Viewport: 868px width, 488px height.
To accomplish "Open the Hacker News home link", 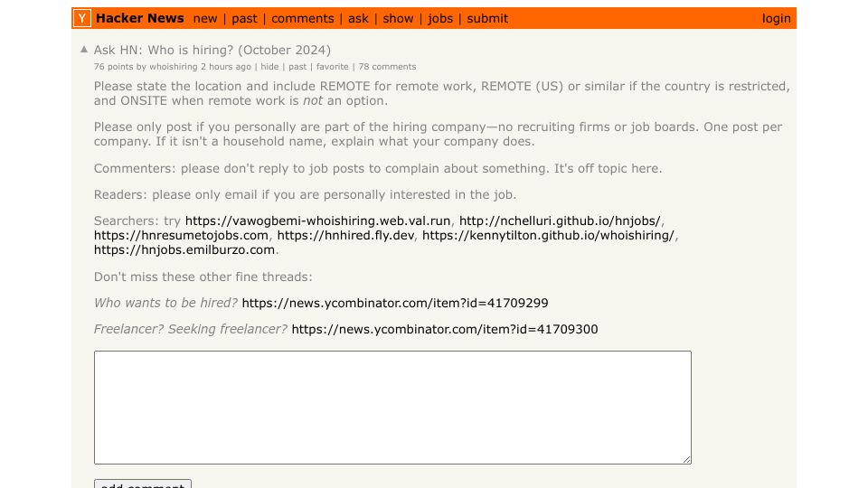I will 139,18.
